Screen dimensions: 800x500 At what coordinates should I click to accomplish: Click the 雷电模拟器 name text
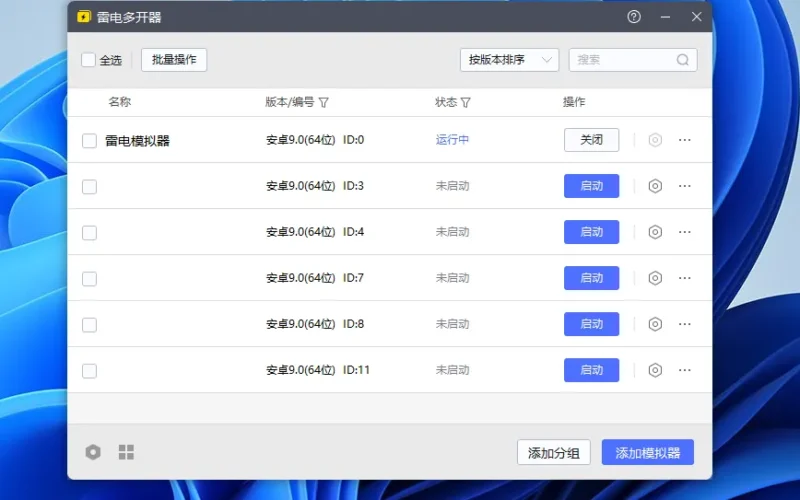[x=137, y=141]
